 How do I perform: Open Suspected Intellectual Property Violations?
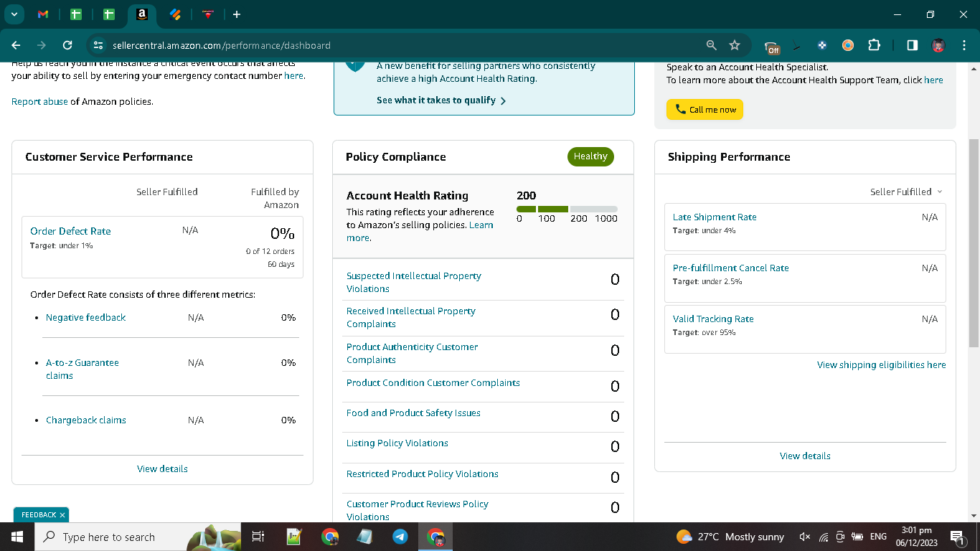413,282
